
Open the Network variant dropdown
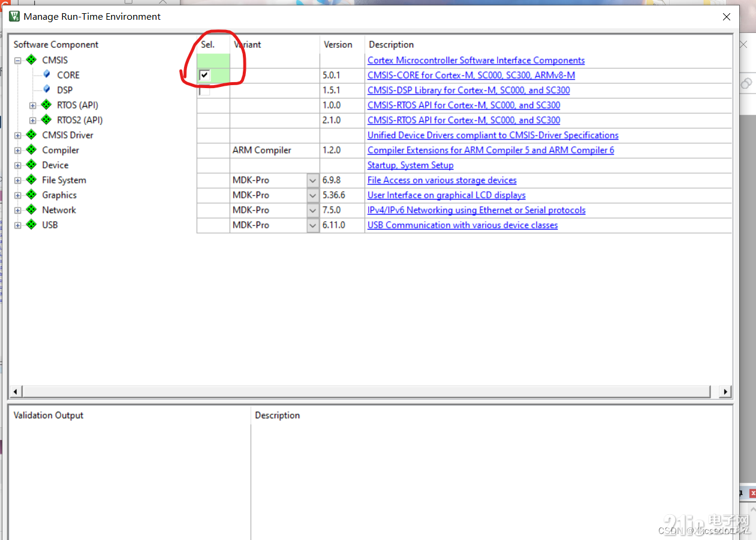(x=312, y=210)
